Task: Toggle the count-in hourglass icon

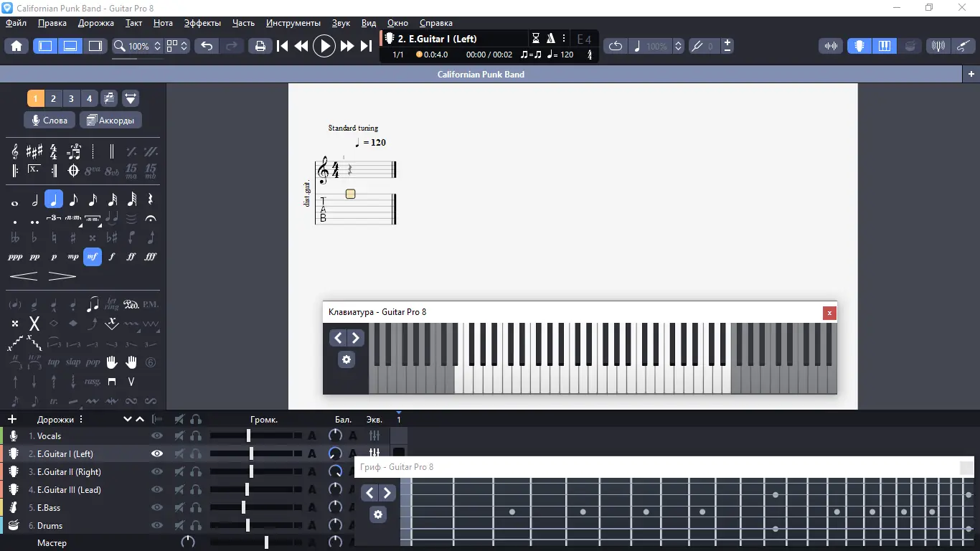Action: click(536, 39)
